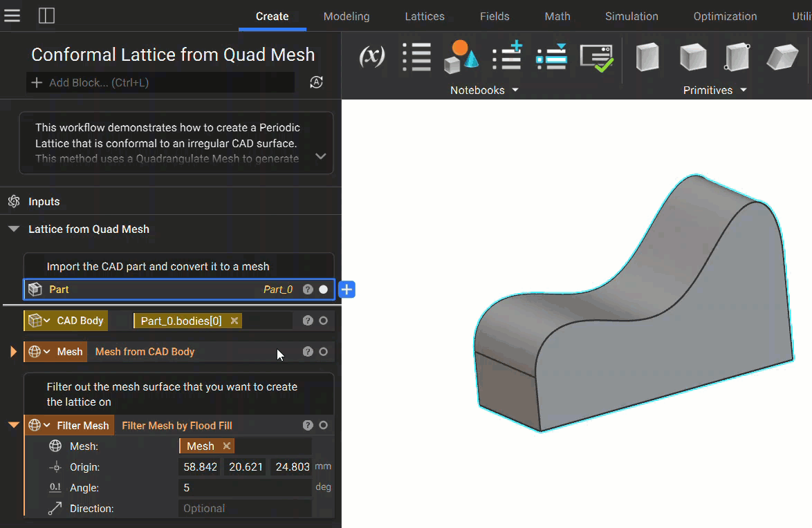This screenshot has width=812, height=528.
Task: Open help for the CAD Body block
Action: pos(308,321)
